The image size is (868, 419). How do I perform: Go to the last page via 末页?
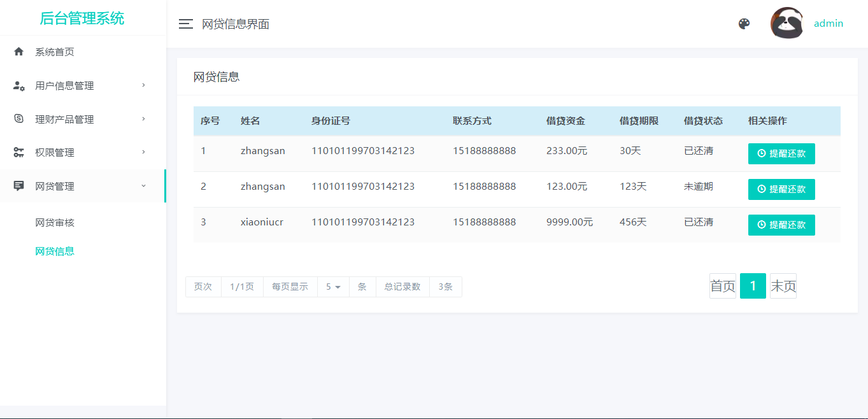[783, 286]
